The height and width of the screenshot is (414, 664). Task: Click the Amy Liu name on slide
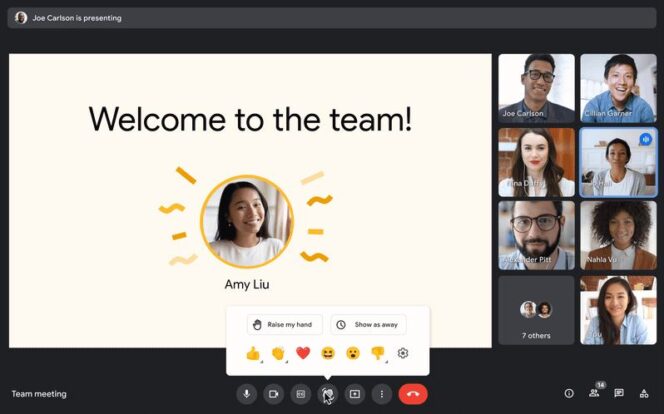pyautogui.click(x=247, y=284)
